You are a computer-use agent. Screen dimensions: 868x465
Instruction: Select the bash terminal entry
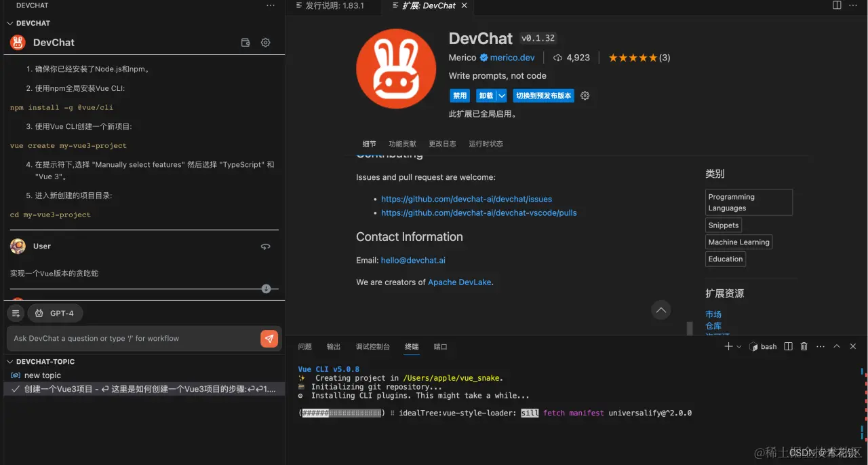coord(763,346)
